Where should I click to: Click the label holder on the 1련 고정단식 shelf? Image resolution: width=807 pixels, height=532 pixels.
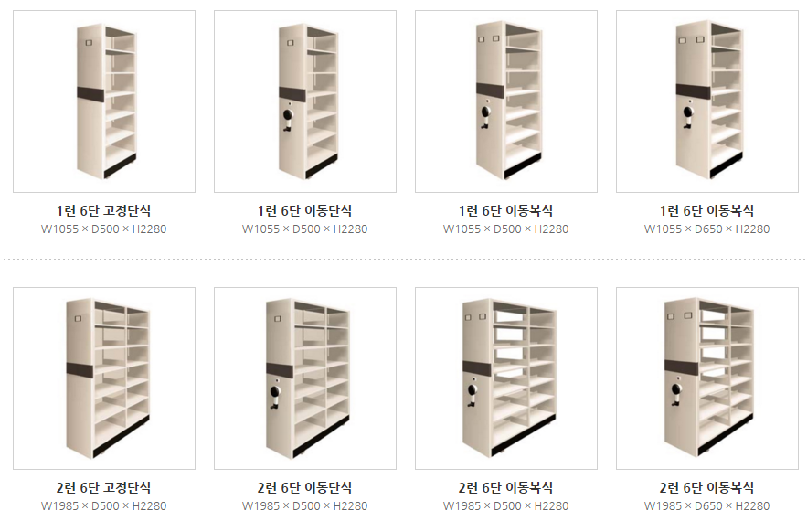click(x=89, y=42)
